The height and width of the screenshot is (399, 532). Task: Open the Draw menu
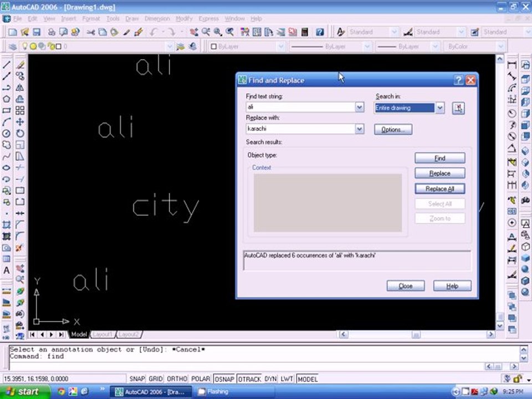point(132,18)
